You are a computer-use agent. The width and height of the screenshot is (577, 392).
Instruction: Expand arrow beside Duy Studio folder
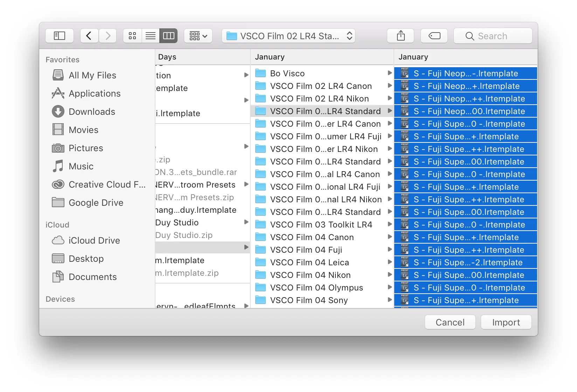246,222
